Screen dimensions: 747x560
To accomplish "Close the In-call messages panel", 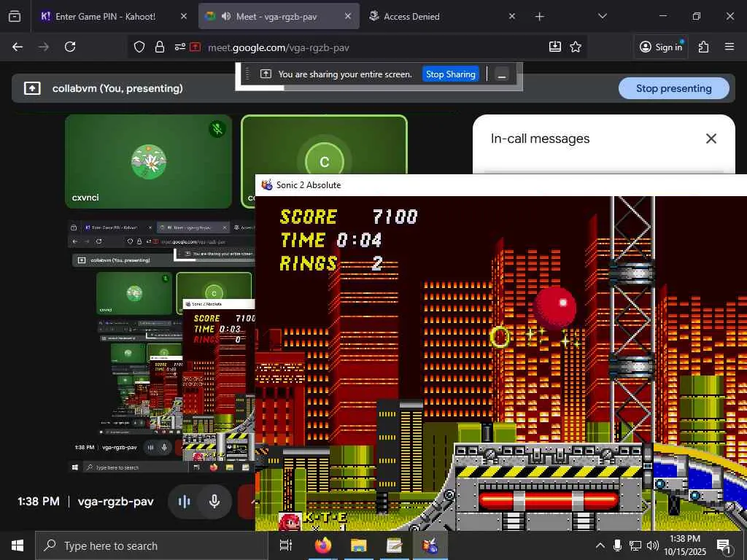I will pos(711,139).
